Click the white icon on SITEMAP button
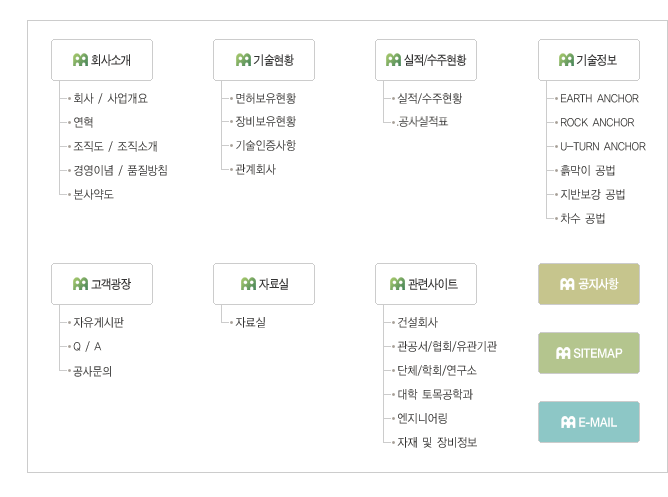 pyautogui.click(x=563, y=353)
